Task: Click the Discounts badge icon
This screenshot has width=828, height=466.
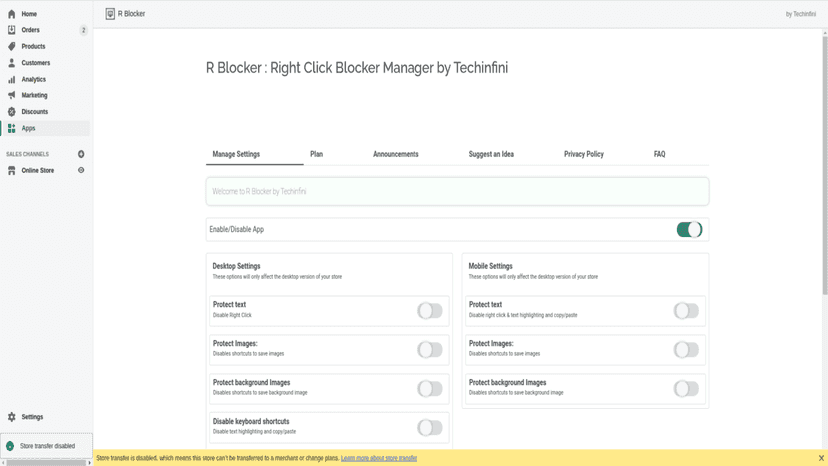Action: coord(12,111)
